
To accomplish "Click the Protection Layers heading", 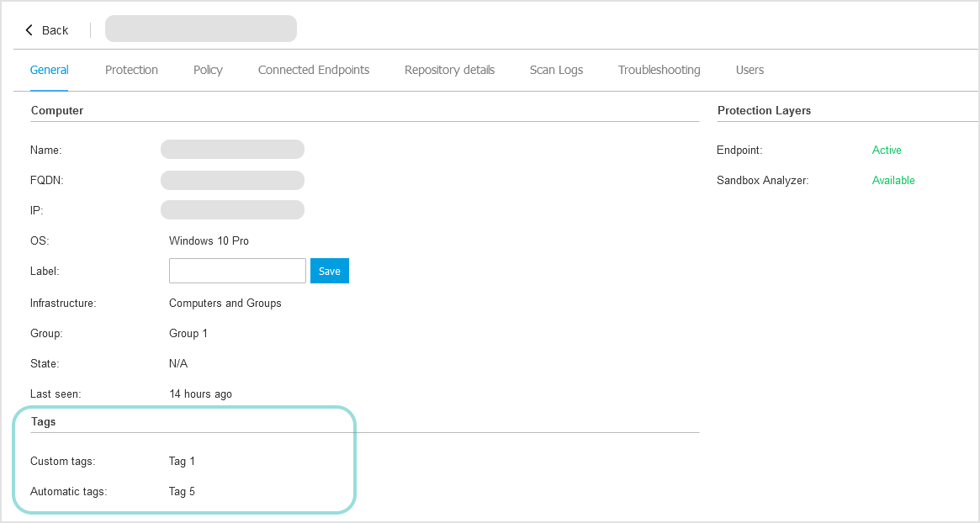I will [764, 110].
